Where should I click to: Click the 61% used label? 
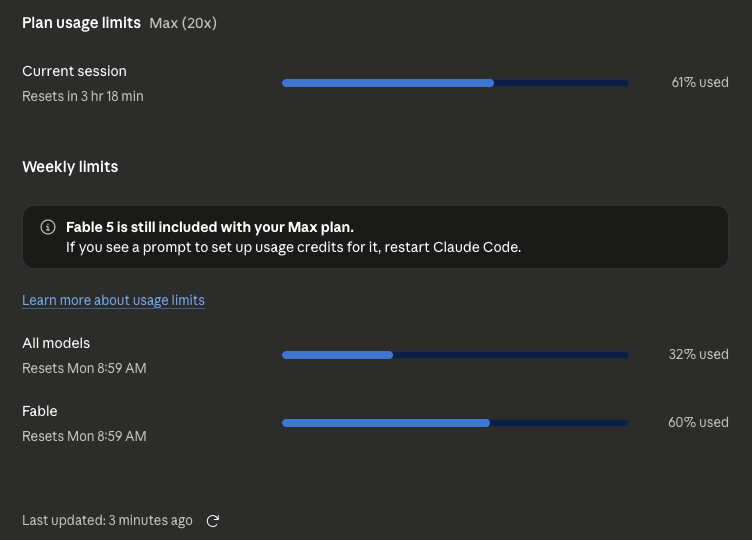(x=700, y=82)
